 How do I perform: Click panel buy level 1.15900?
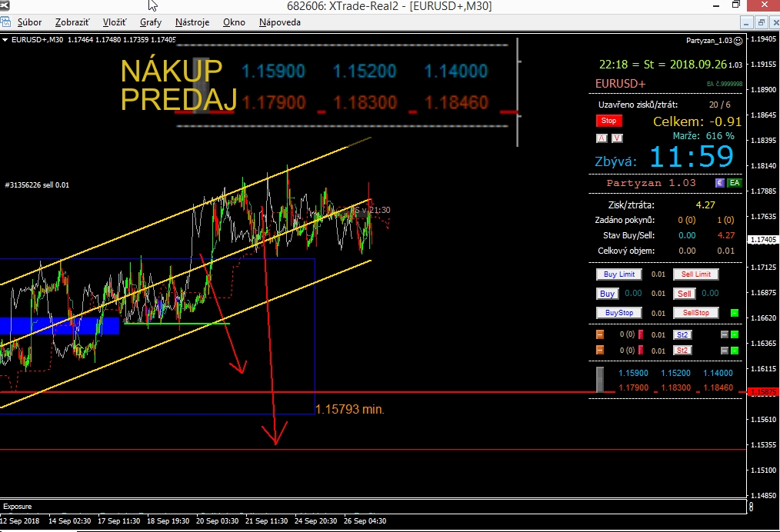(633, 373)
